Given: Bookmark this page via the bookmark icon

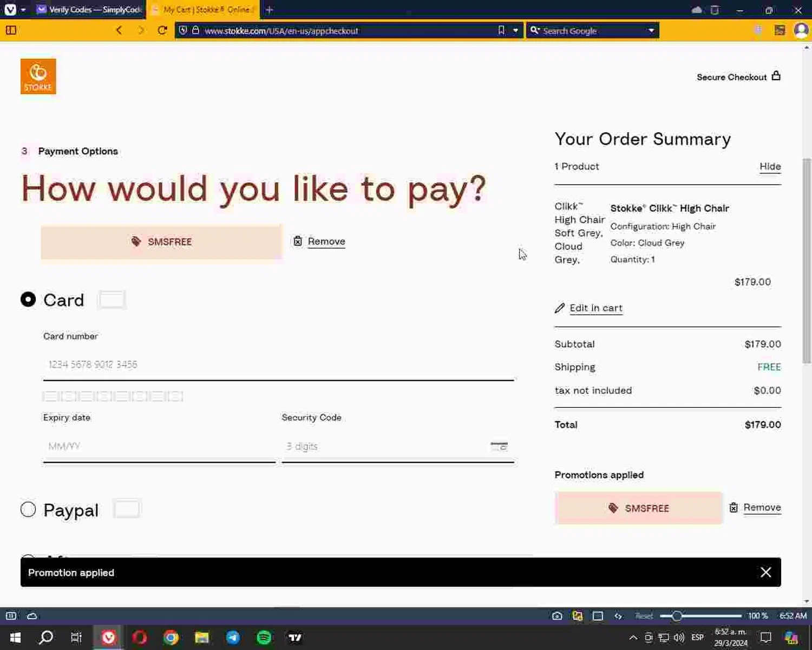Looking at the screenshot, I should point(501,30).
